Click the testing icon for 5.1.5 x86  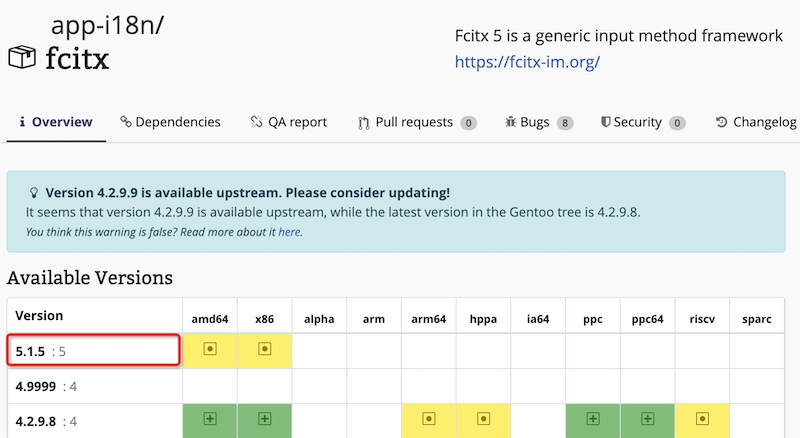tap(264, 349)
